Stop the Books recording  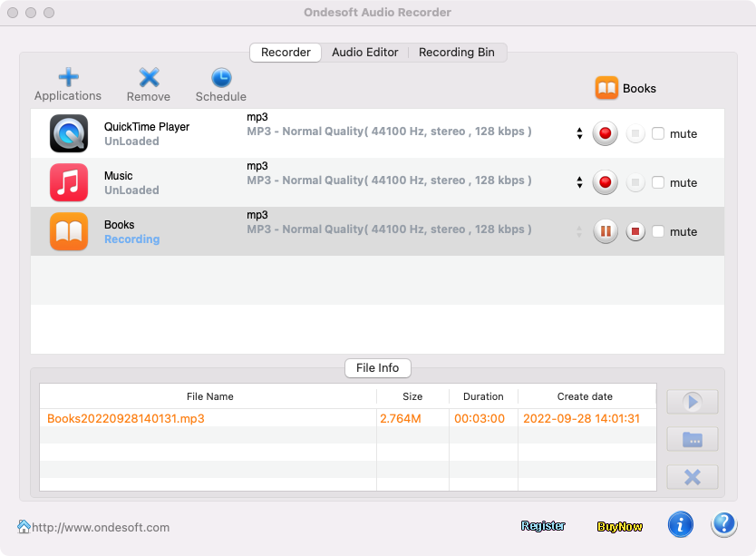pos(636,231)
